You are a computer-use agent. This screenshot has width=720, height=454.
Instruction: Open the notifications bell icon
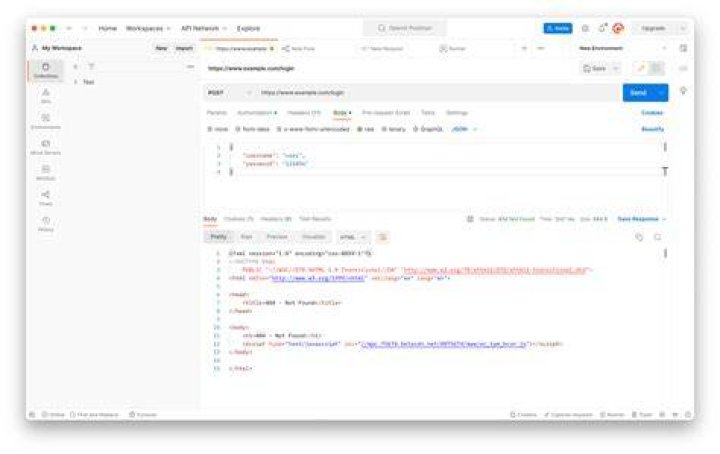602,28
